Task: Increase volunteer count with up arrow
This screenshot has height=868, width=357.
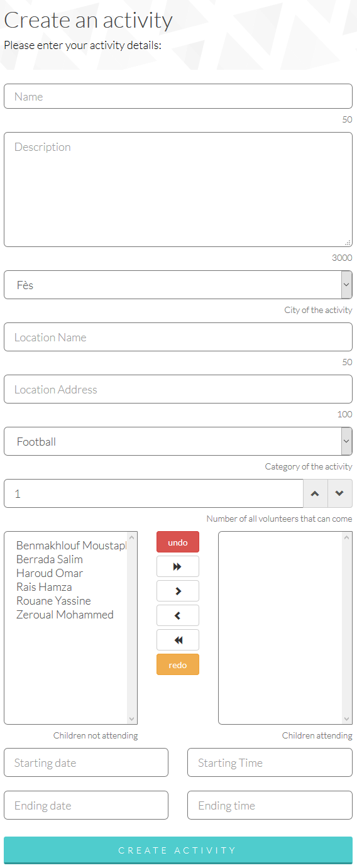Action: [x=315, y=493]
